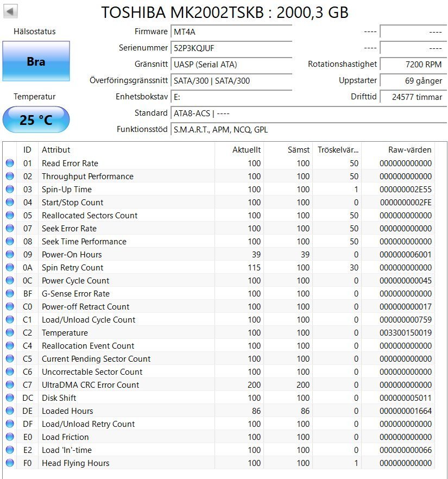
Task: Select the Reallocated Sectors Count attribute name
Action: click(x=90, y=216)
